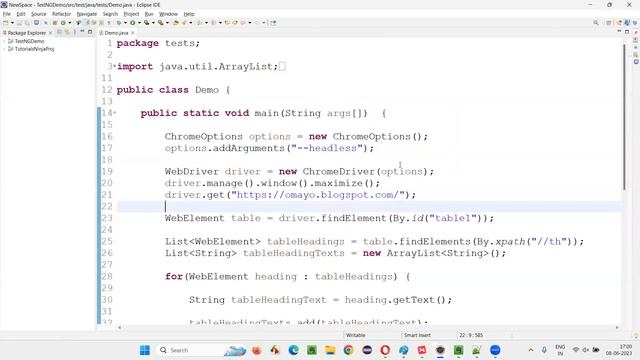Expand folded imports on line 3
This screenshot has height=360, width=640.
[x=115, y=66]
